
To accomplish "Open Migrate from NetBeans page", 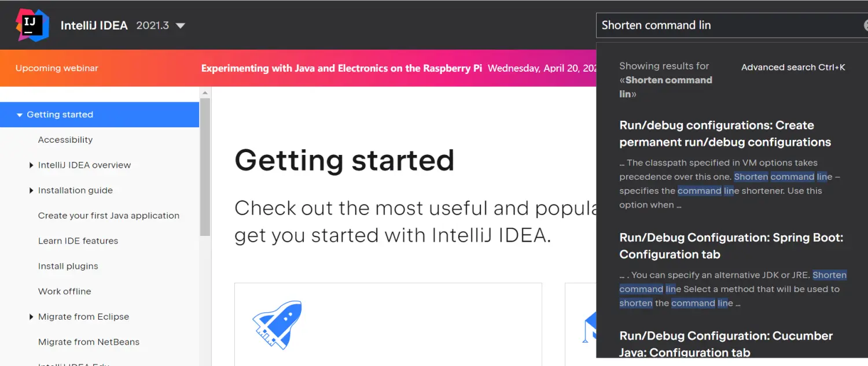I will pos(89,342).
